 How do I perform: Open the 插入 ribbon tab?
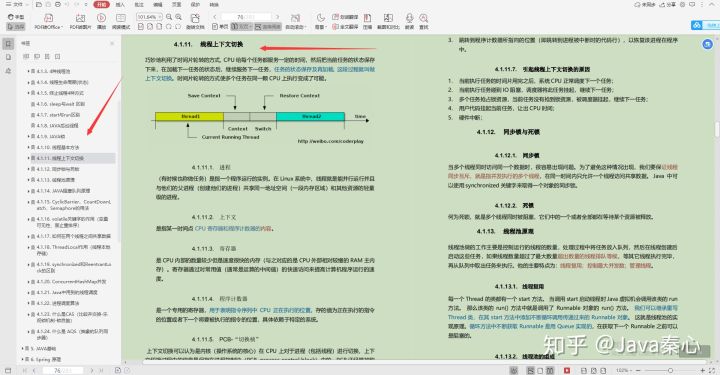120,5
